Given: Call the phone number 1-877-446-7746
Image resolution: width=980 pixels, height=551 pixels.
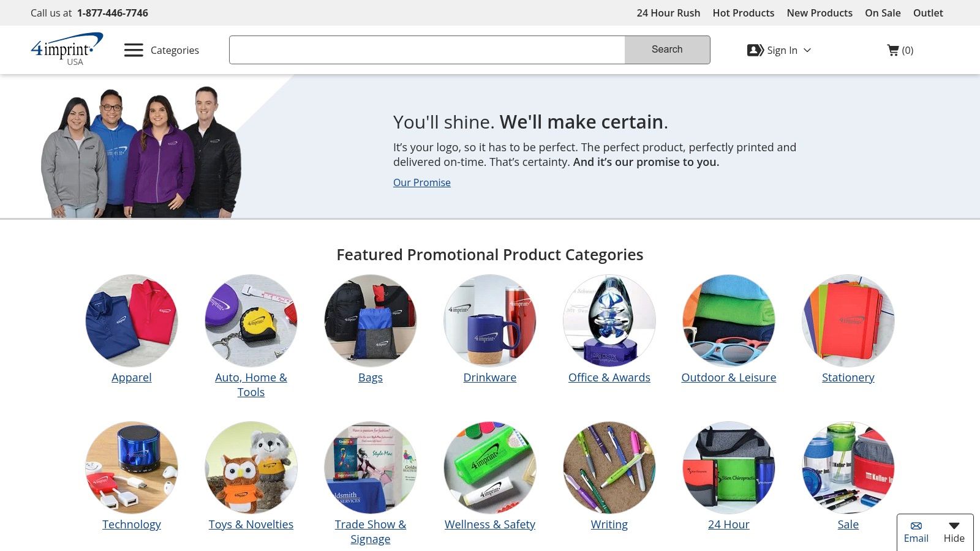Looking at the screenshot, I should pyautogui.click(x=113, y=13).
